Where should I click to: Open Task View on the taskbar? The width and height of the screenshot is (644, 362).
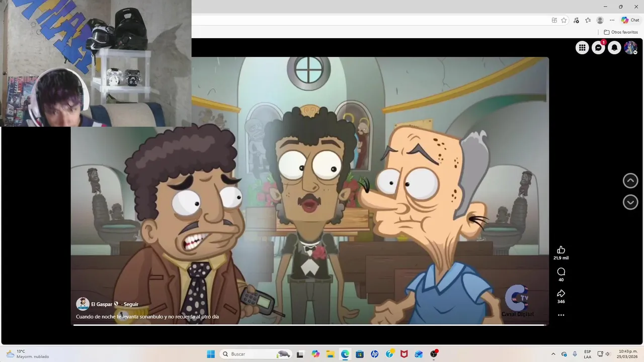(300, 354)
